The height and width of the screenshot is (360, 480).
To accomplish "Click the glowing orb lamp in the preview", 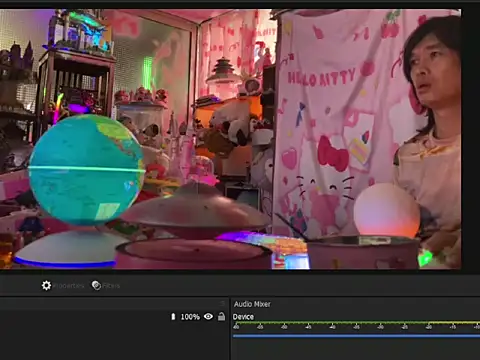I will 387,210.
